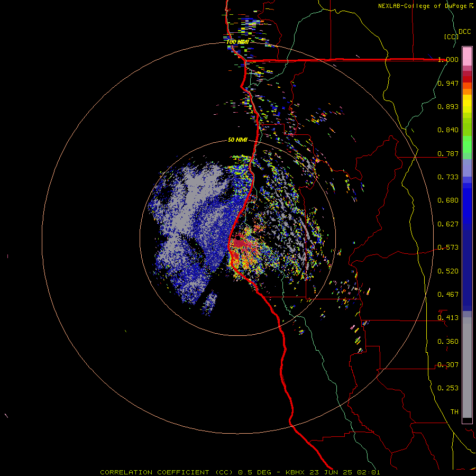This screenshot has height=476, width=476.
Task: Click the 50 NMI range ring label
Action: (x=237, y=140)
